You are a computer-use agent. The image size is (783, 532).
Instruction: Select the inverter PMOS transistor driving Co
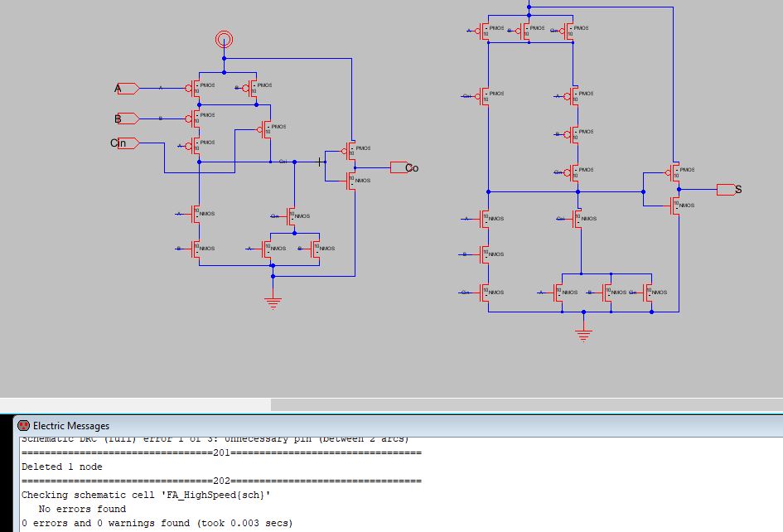(x=351, y=152)
